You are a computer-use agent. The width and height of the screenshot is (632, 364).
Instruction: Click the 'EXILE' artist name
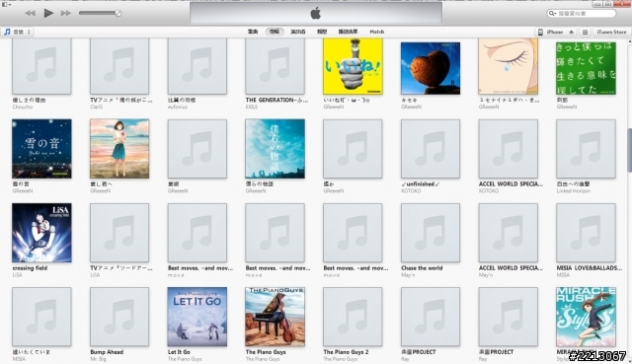coord(252,107)
